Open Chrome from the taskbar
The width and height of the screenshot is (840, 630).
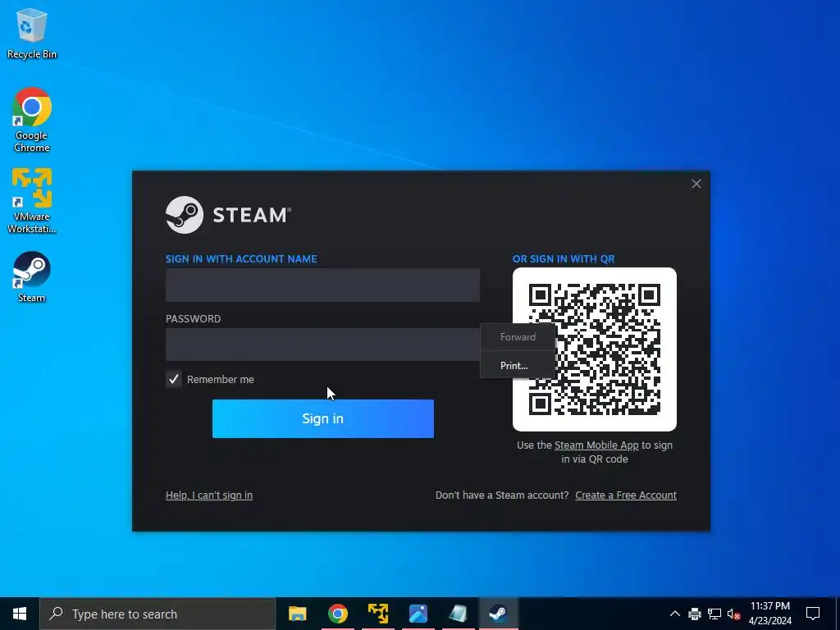[x=337, y=614]
